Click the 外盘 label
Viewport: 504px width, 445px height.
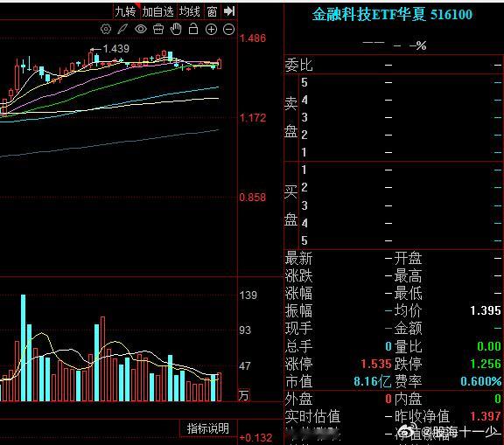298,399
